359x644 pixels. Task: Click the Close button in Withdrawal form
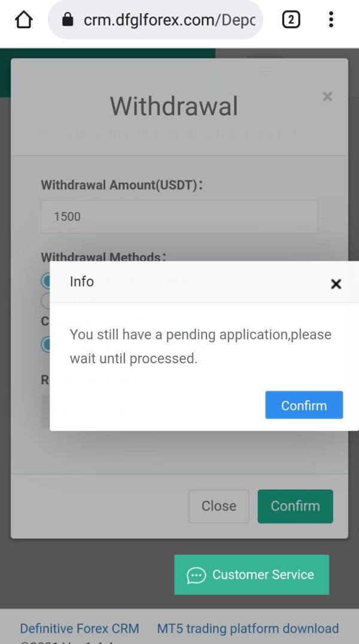pos(218,506)
